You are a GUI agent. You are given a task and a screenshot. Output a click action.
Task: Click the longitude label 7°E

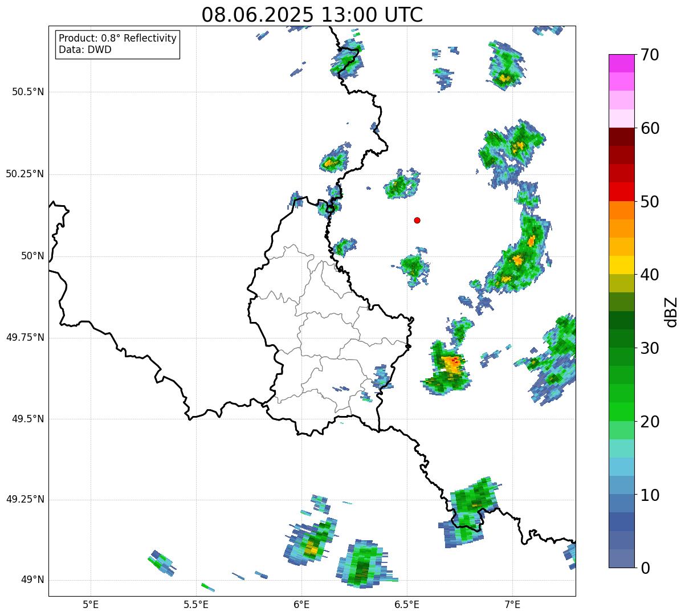click(x=512, y=604)
